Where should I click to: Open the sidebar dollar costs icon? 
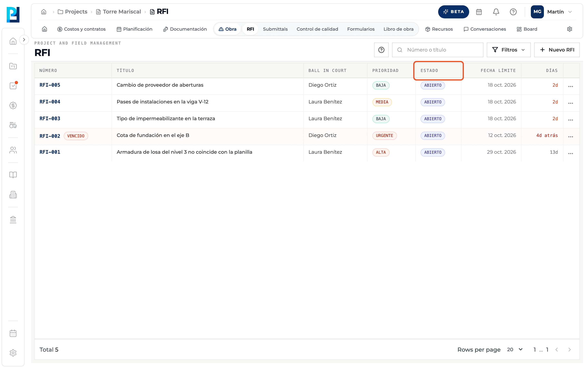[13, 105]
